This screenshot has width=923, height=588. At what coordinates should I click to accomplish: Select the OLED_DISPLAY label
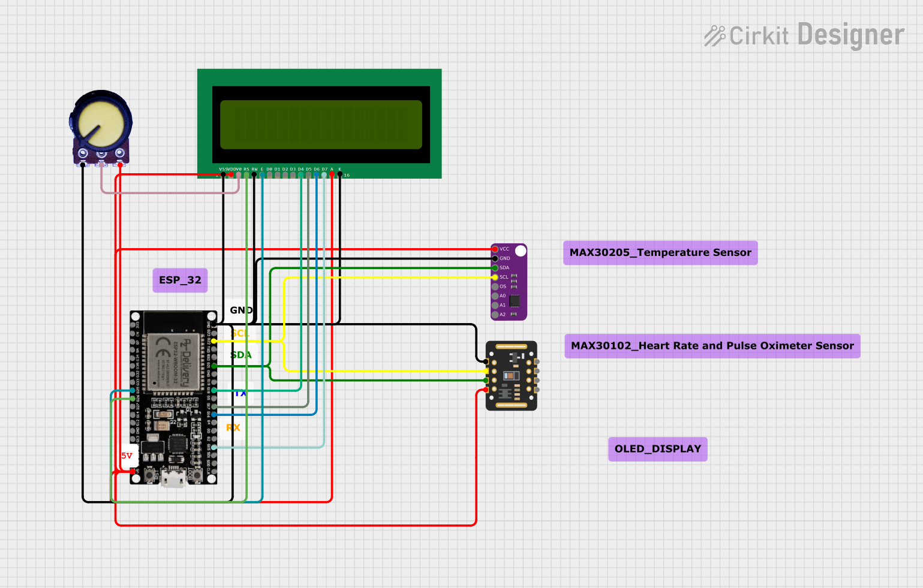point(658,449)
